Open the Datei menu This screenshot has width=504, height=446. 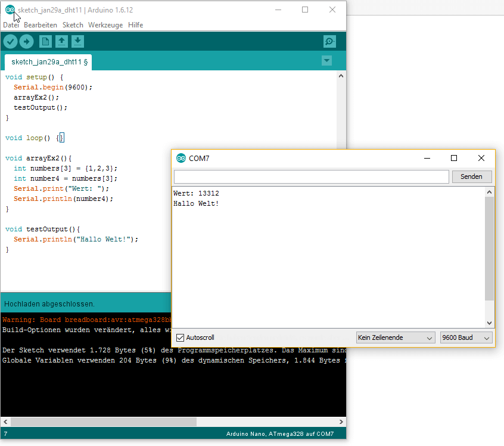(11, 25)
